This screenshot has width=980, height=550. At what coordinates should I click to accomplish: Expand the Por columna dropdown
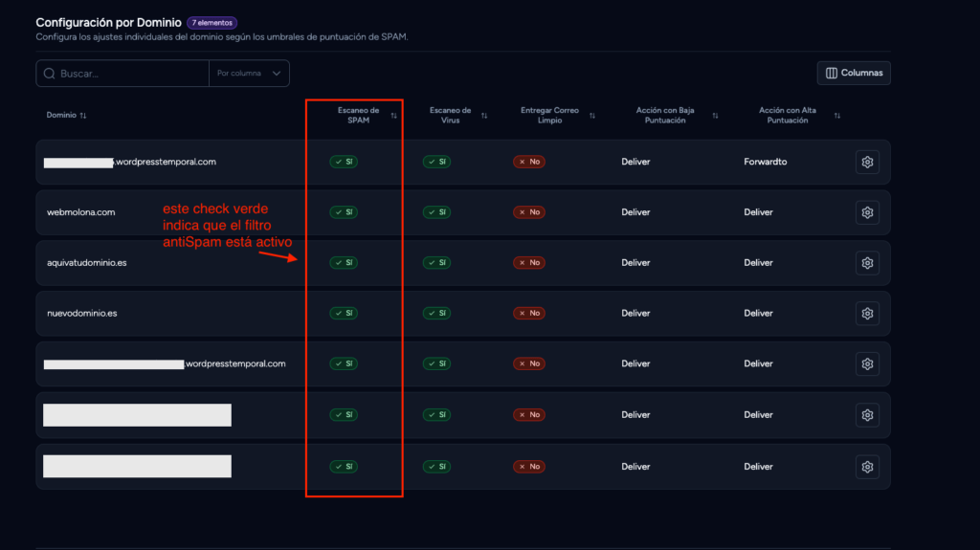click(x=249, y=73)
